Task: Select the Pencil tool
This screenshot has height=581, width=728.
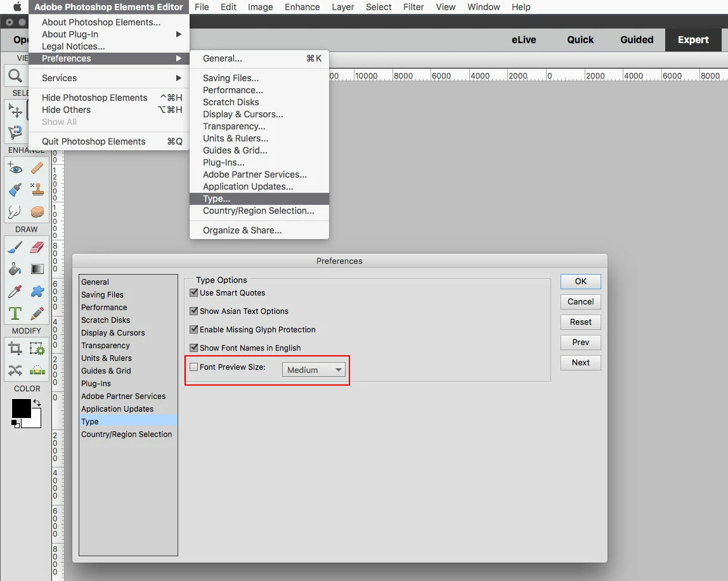Action: click(x=37, y=313)
